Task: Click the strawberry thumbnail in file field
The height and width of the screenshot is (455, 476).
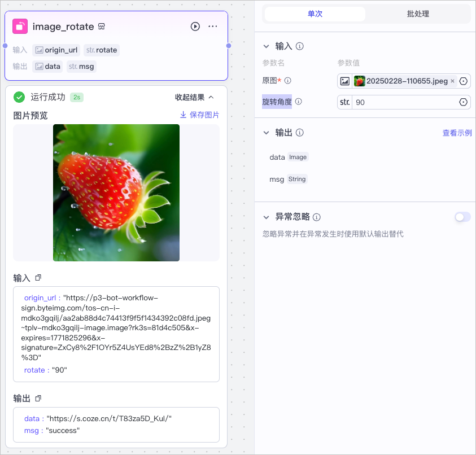Action: [360, 81]
